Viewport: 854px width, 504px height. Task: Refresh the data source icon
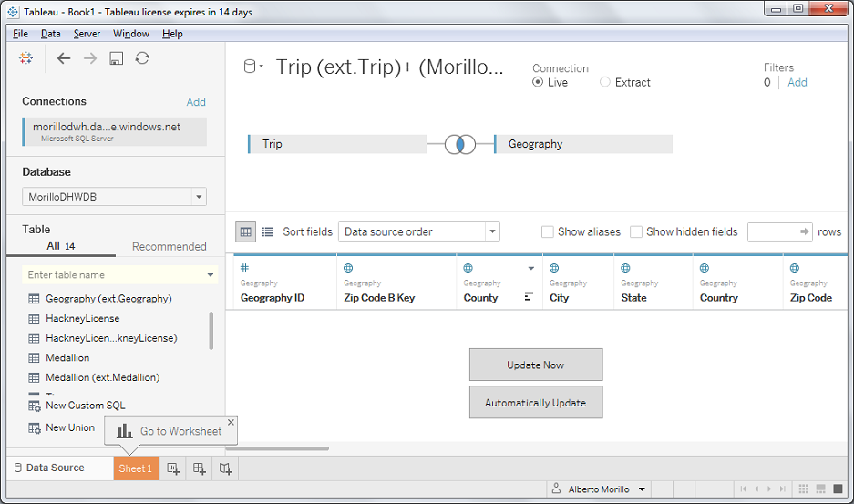[x=142, y=58]
